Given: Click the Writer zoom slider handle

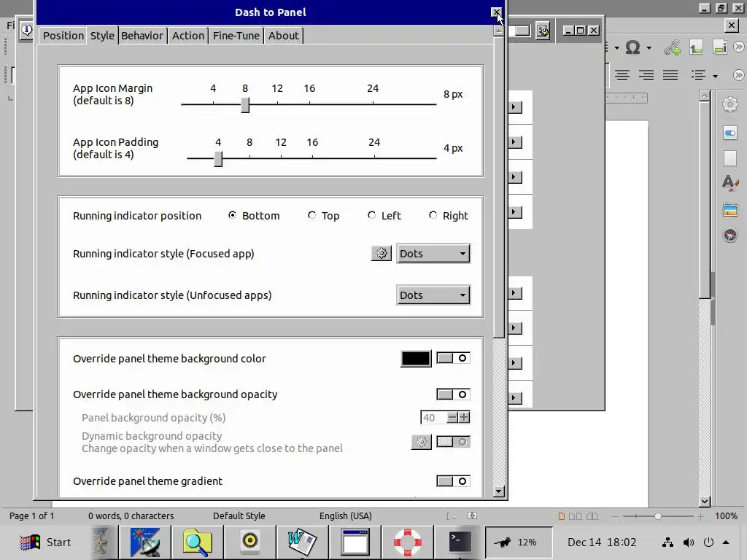Looking at the screenshot, I should click(x=658, y=516).
